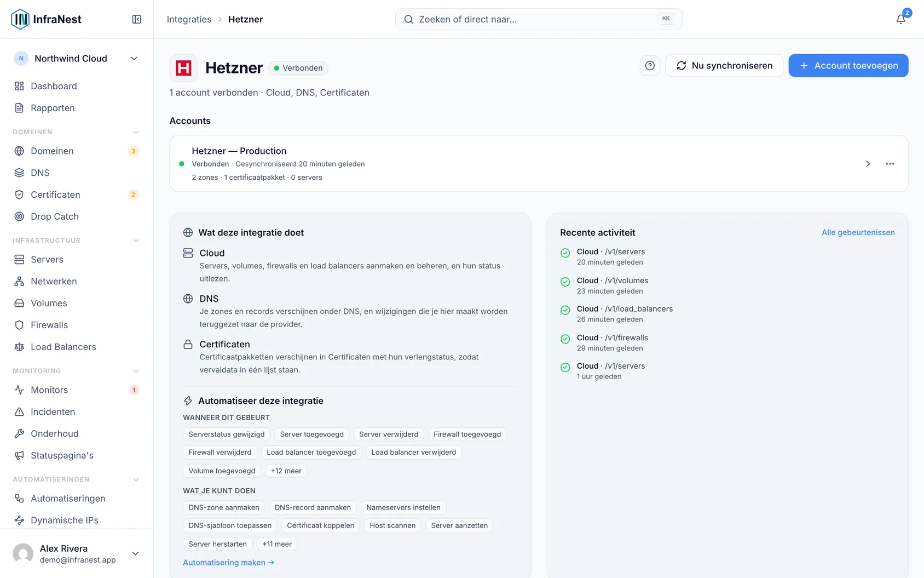The height and width of the screenshot is (578, 924).
Task: Click the Onderhoud wrench icon
Action: point(19,433)
